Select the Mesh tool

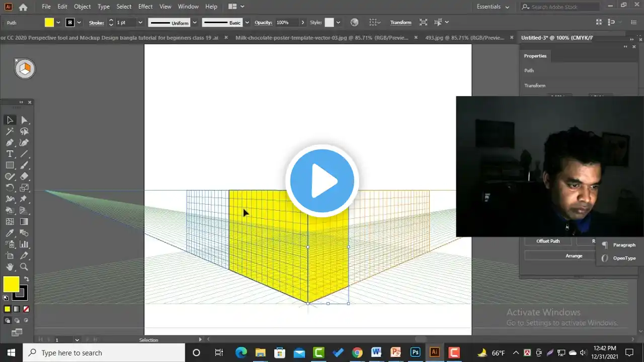(10, 222)
